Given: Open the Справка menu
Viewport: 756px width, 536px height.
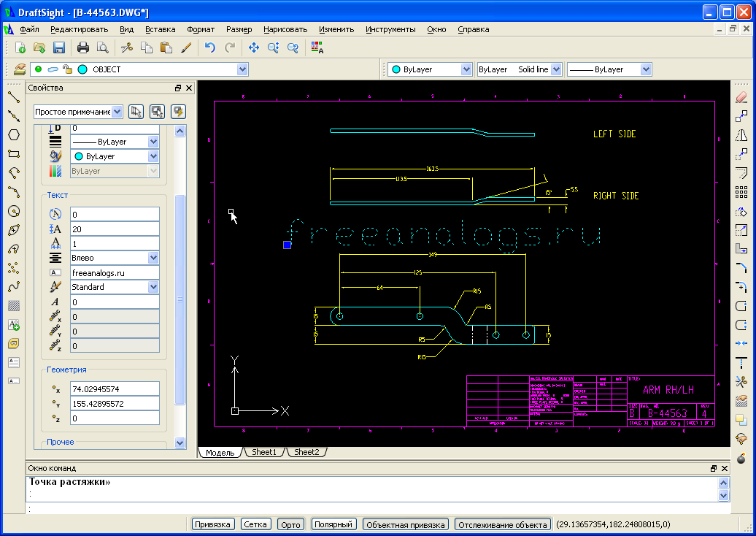Looking at the screenshot, I should pos(474,29).
